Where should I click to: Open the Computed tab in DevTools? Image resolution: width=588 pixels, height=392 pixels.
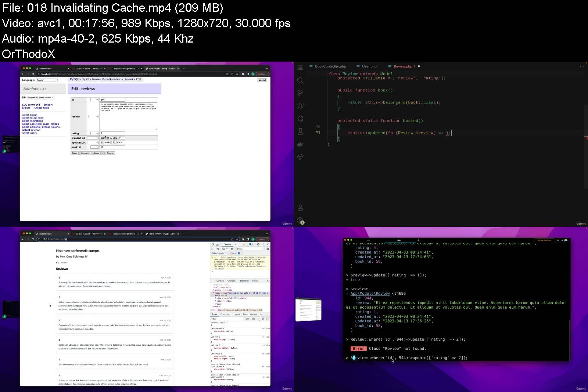[x=225, y=314]
